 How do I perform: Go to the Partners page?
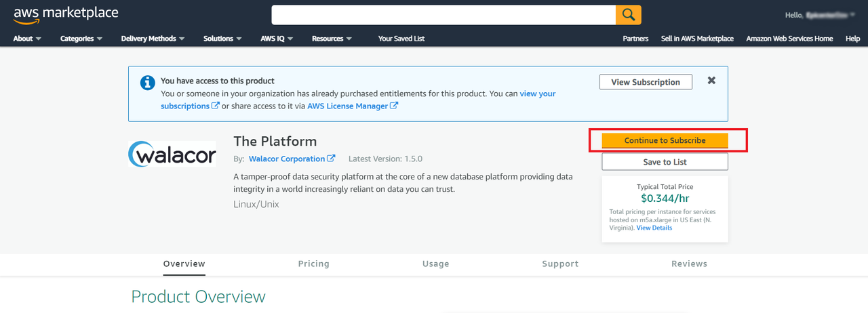tap(635, 39)
